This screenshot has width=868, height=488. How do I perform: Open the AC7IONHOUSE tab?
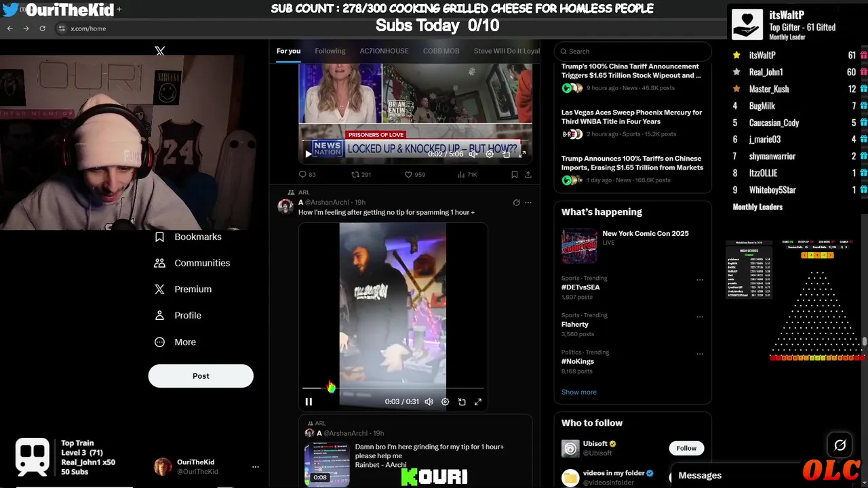(x=384, y=51)
